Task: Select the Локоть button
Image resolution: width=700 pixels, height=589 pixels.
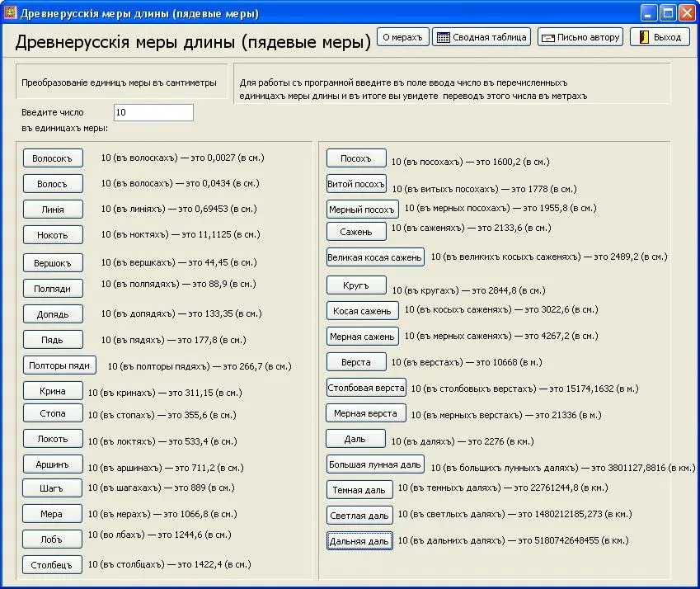Action: (53, 439)
